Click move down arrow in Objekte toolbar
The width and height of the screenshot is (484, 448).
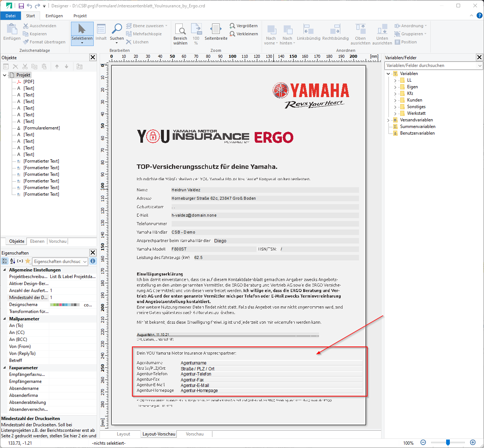(67, 67)
